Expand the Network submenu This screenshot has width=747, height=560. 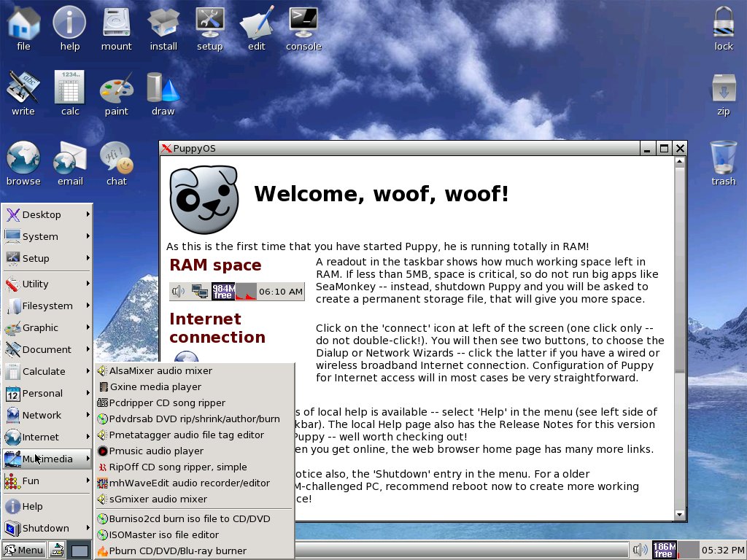click(x=47, y=416)
